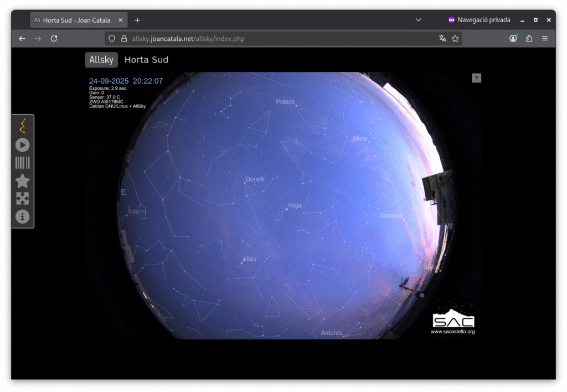Click the Firefox account profile icon
The width and height of the screenshot is (567, 392).
[x=513, y=39]
